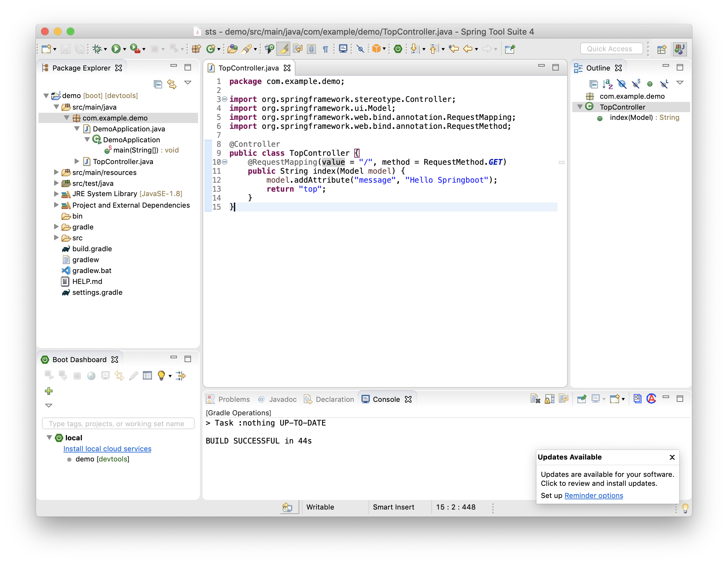
Task: Select build.gradle file in Package Explorer
Action: 92,249
